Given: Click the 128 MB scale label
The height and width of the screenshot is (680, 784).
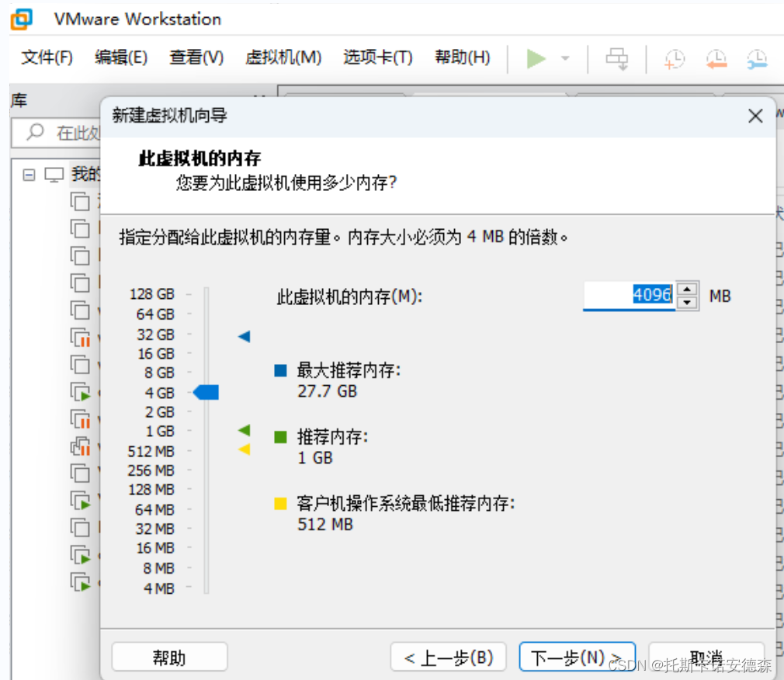Looking at the screenshot, I should pos(151,490).
